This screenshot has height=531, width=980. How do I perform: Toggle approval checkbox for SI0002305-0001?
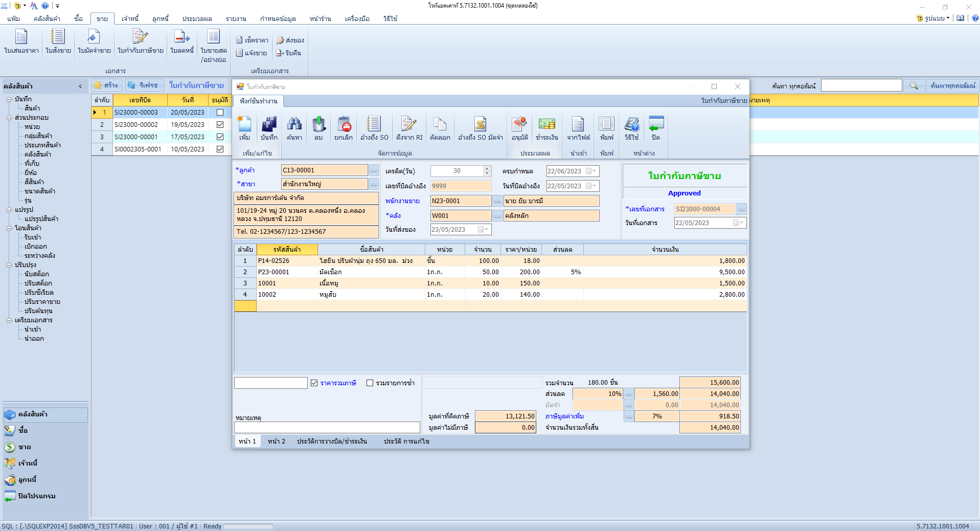[x=220, y=149]
